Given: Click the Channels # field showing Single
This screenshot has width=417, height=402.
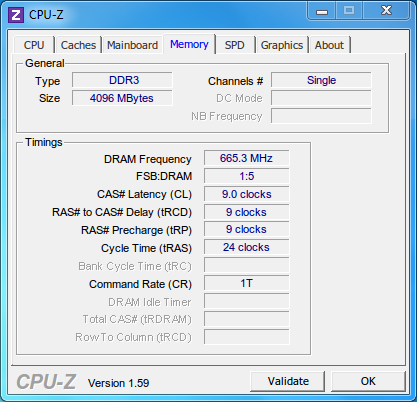Looking at the screenshot, I should (321, 80).
